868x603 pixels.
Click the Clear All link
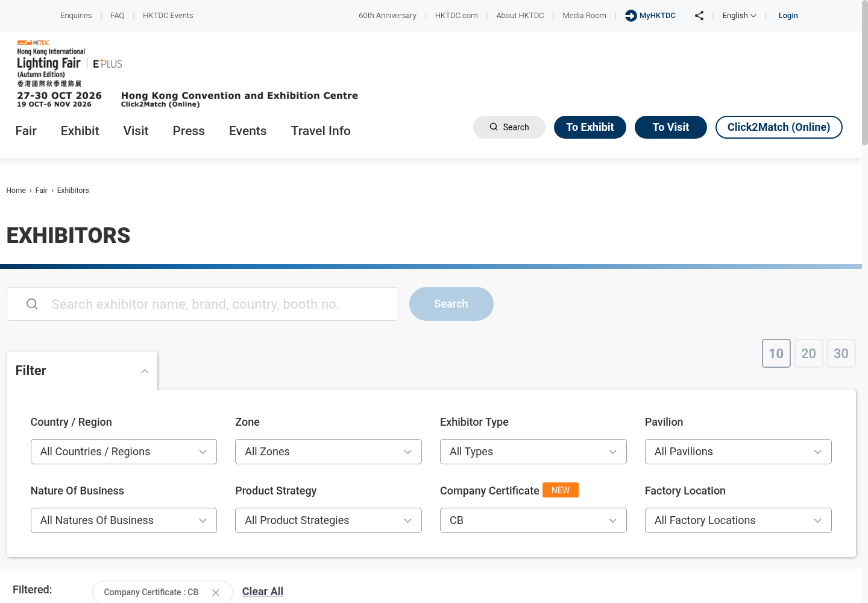coord(263,592)
